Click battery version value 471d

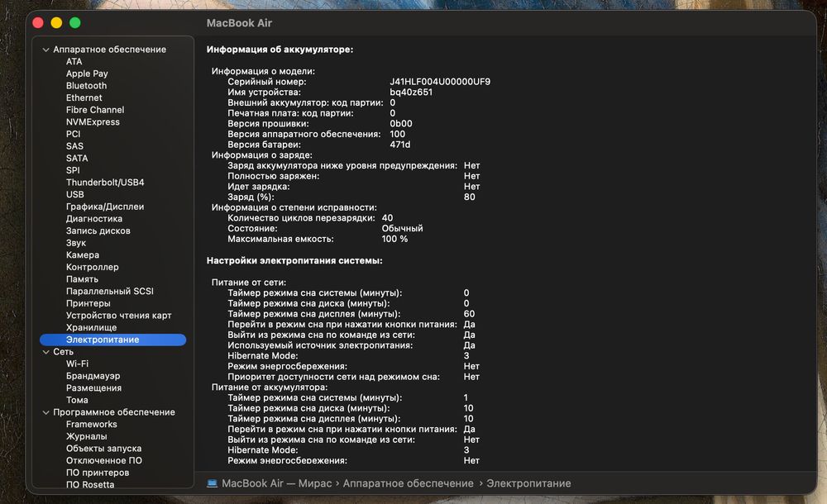(399, 145)
